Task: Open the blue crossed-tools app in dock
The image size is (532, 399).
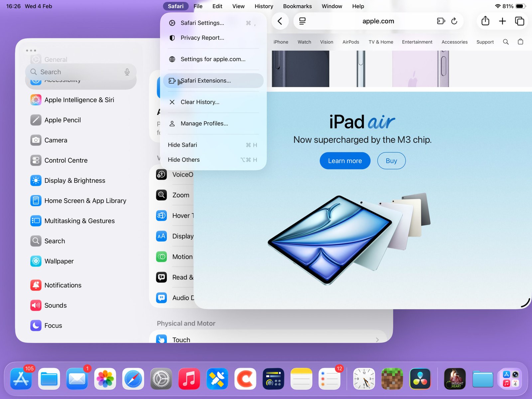Action: pyautogui.click(x=217, y=379)
